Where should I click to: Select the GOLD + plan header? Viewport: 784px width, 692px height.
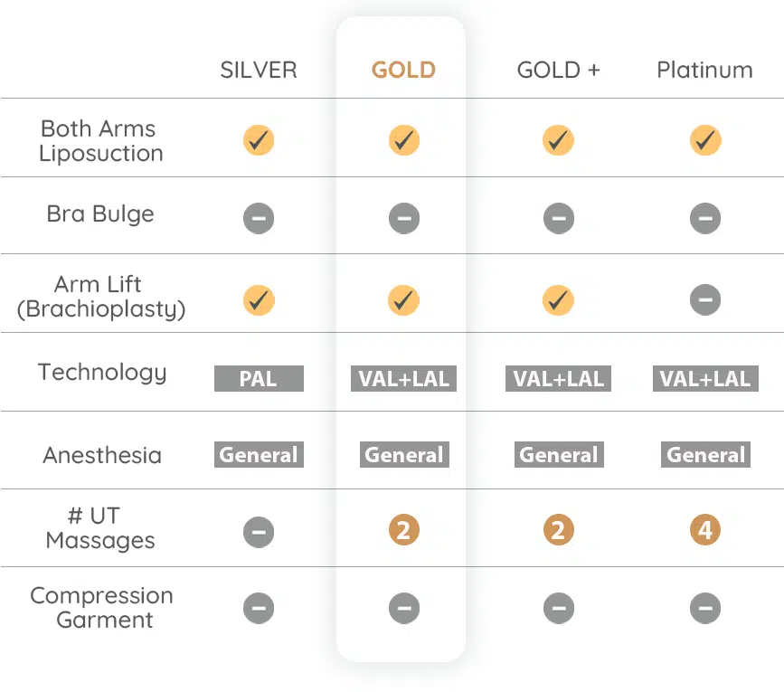(x=558, y=71)
